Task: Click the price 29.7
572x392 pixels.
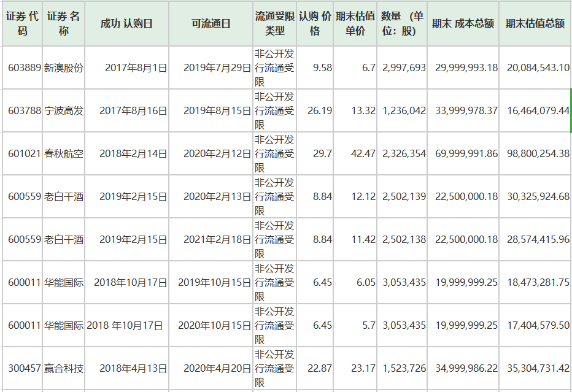Action: point(322,153)
